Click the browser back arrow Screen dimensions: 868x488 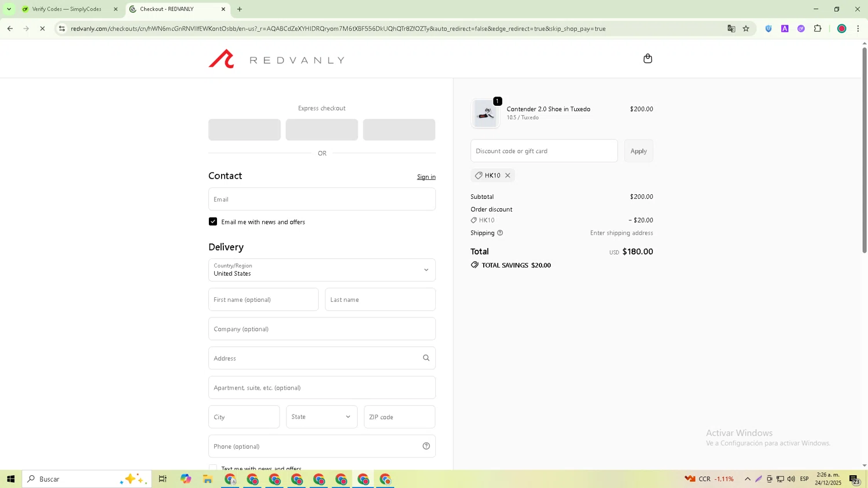point(10,28)
